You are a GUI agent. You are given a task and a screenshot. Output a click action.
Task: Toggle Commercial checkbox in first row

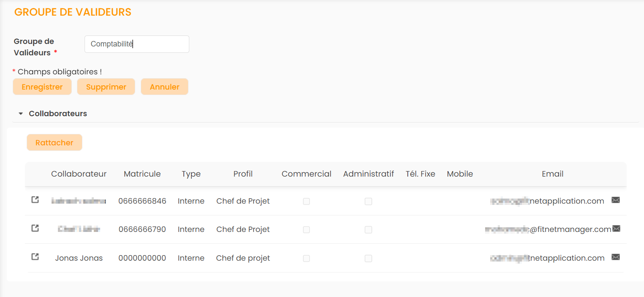pos(306,202)
